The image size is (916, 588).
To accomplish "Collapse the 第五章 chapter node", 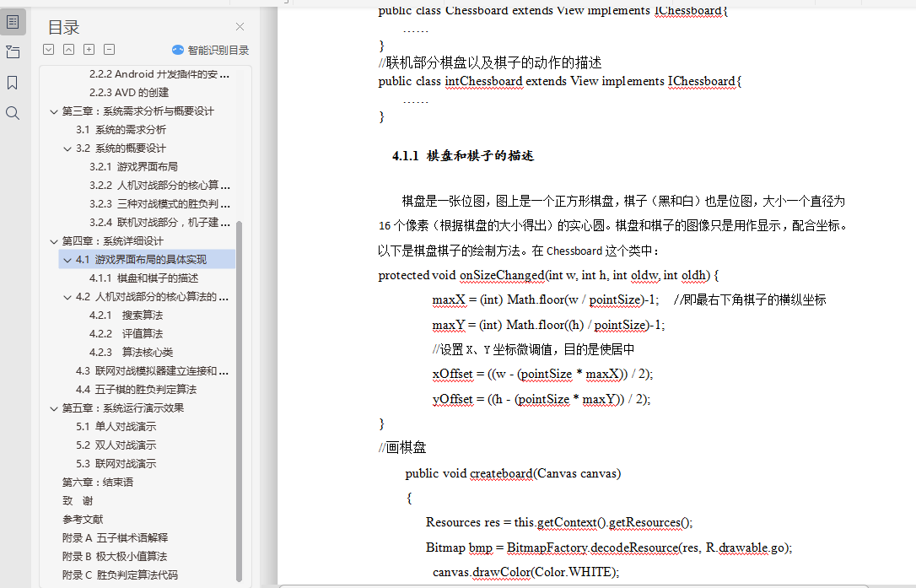I will [54, 408].
